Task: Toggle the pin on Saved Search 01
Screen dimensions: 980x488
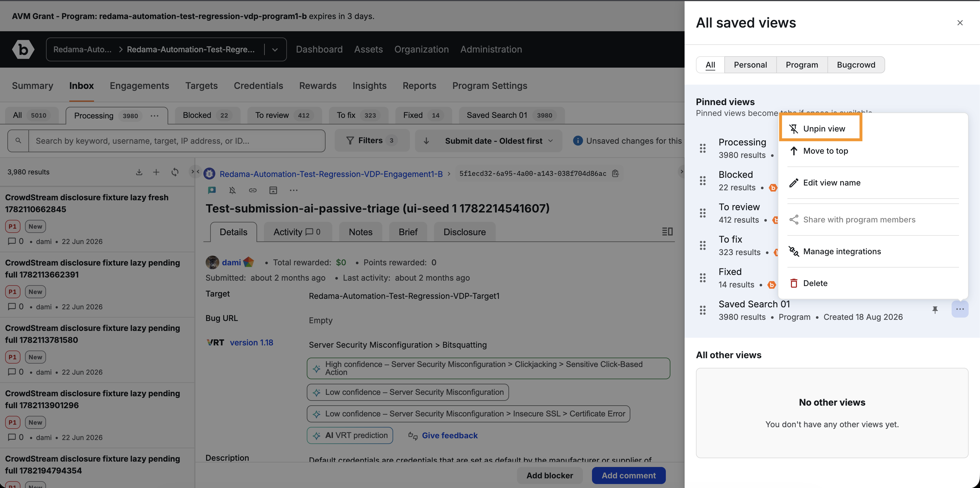Action: click(x=935, y=310)
